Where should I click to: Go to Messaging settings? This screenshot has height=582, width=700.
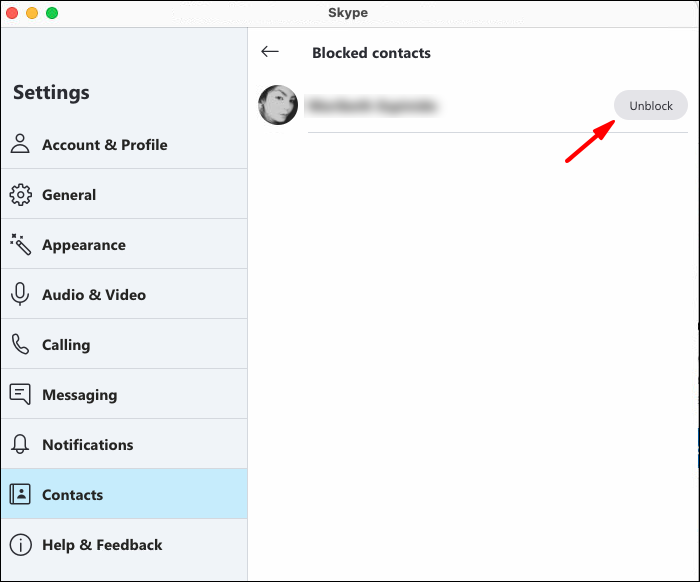point(79,395)
